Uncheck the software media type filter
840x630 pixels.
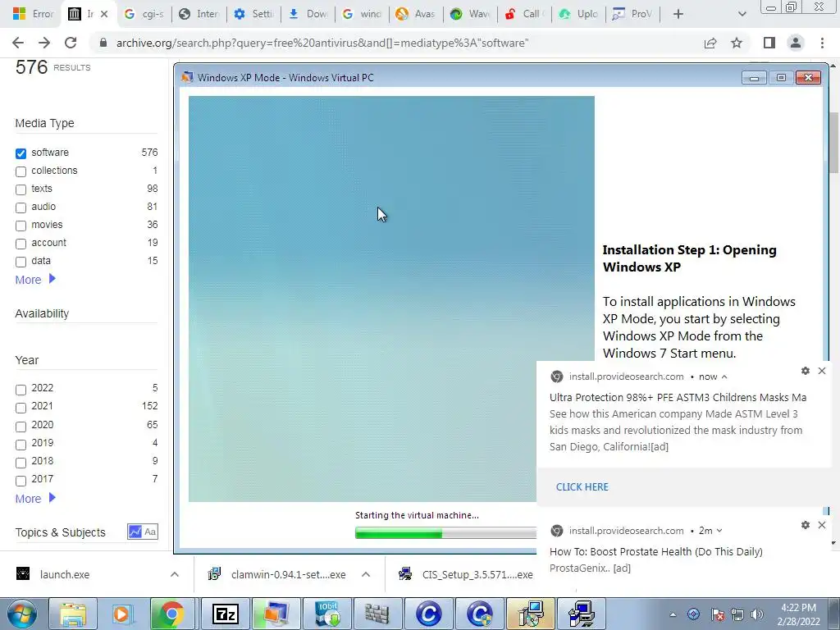pos(21,153)
